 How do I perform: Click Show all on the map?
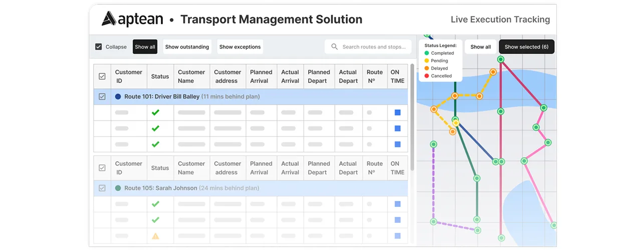[x=481, y=47]
